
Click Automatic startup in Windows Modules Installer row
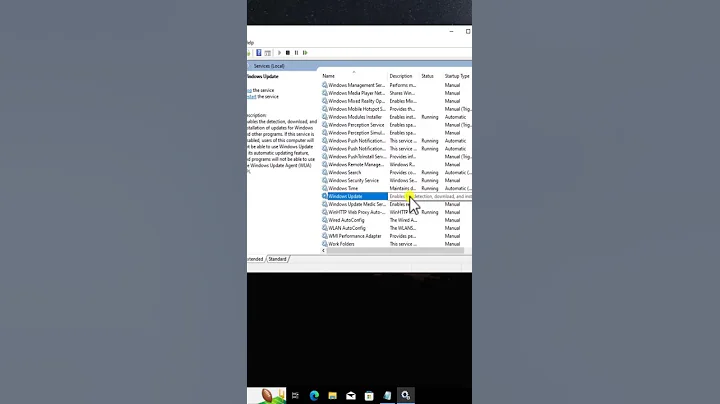pyautogui.click(x=455, y=117)
